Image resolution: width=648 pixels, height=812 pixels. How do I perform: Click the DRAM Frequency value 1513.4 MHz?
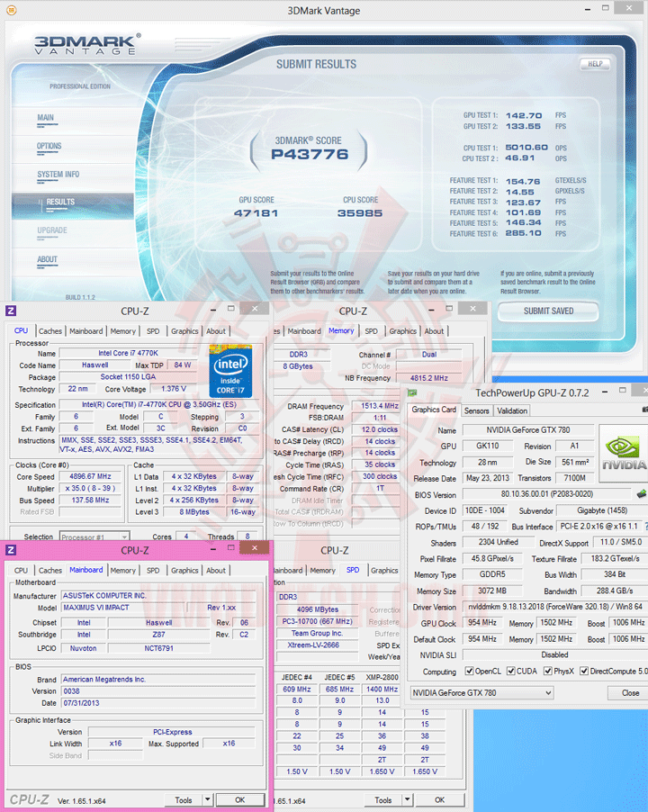(x=380, y=406)
